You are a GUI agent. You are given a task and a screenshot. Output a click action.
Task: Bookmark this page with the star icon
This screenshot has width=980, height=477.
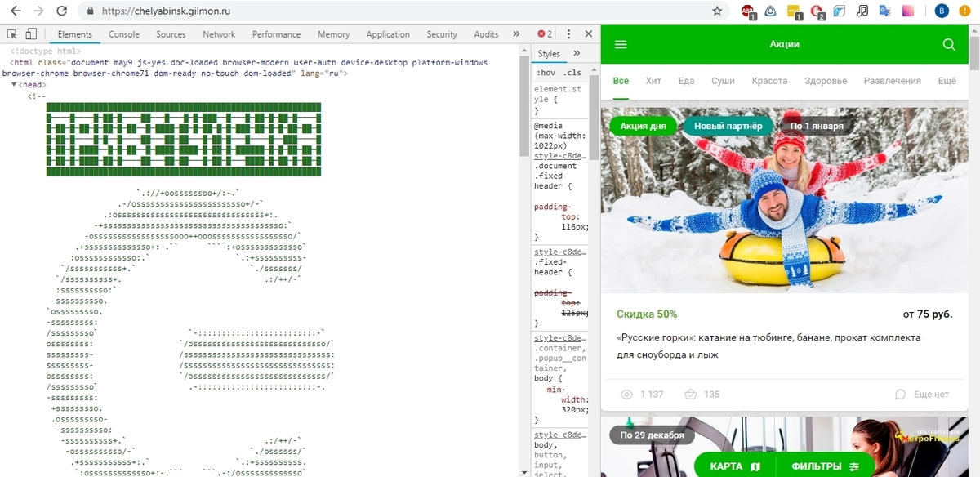click(717, 11)
